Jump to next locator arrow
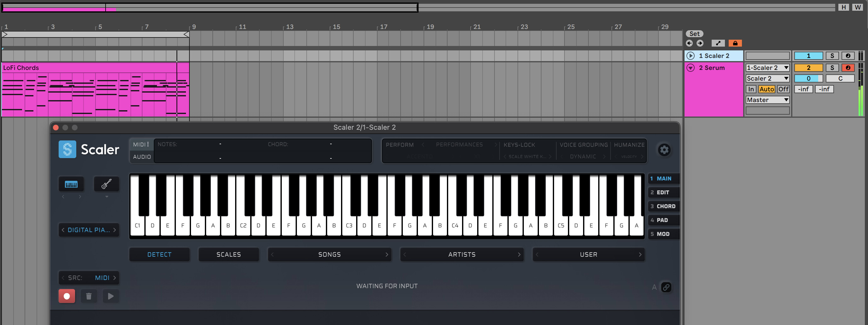 point(700,43)
